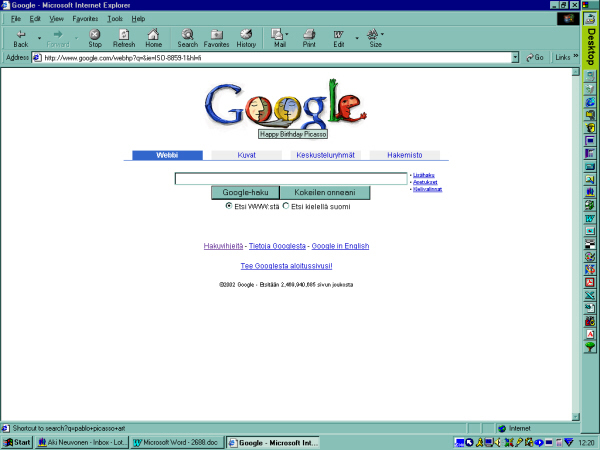Click My Computer icon in Desktop sidebar
The height and width of the screenshot is (450, 600).
coord(590,76)
